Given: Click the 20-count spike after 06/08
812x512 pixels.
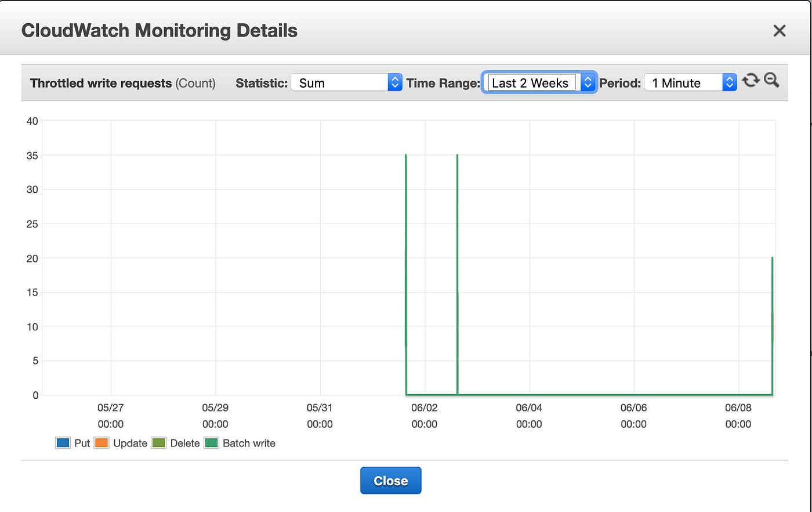Looking at the screenshot, I should coord(772,325).
